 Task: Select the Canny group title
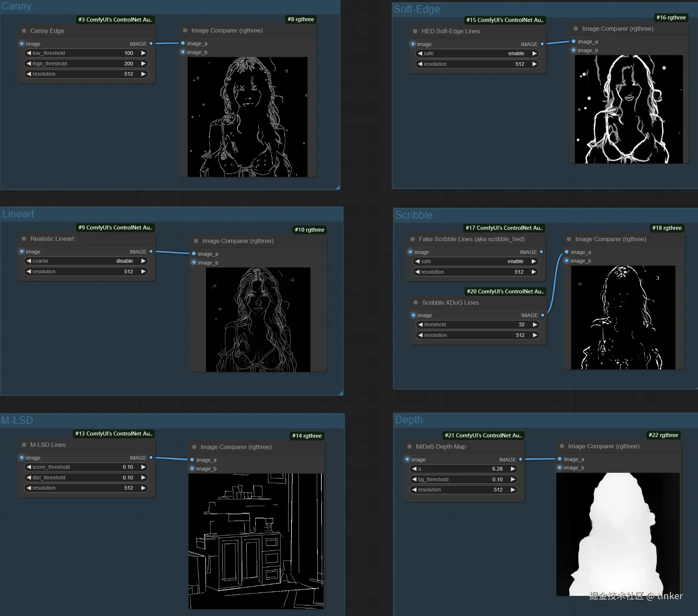(16, 6)
